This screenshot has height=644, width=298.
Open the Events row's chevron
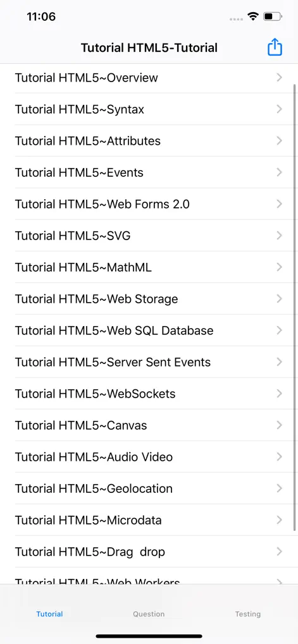[280, 172]
